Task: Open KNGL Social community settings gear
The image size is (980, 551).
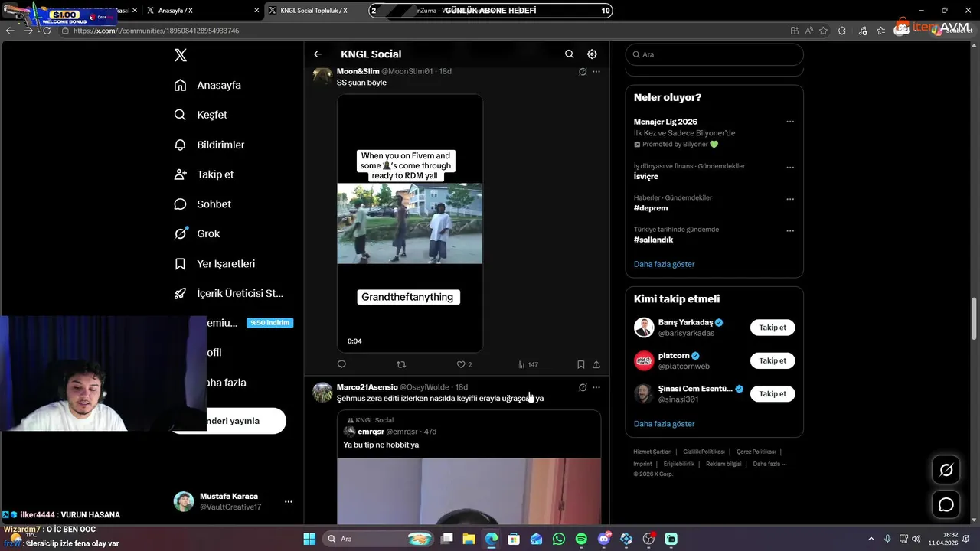Action: point(592,54)
